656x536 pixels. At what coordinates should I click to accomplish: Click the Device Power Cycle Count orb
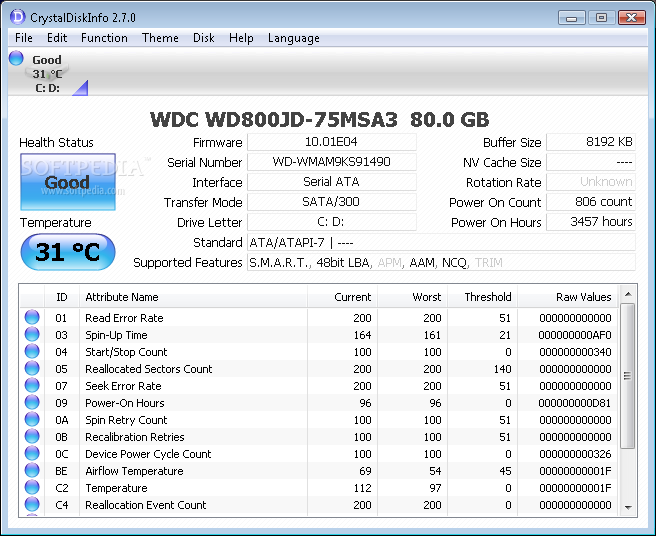click(x=32, y=453)
